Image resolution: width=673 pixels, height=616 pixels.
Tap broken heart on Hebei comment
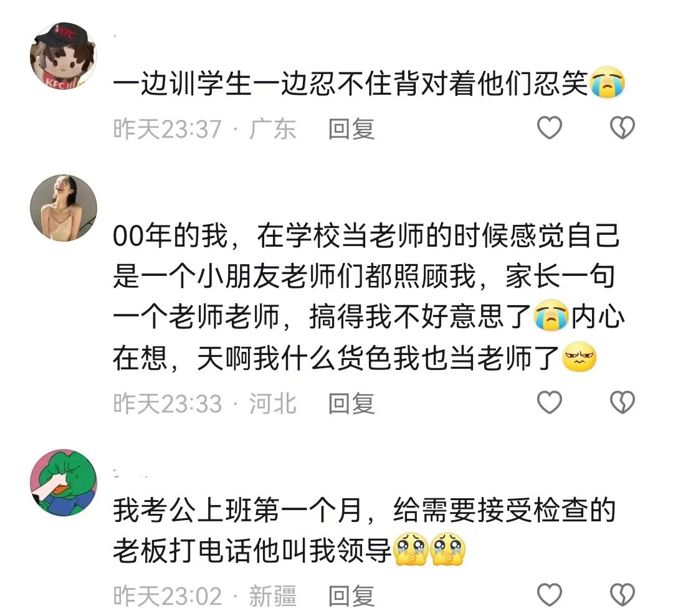click(x=623, y=402)
